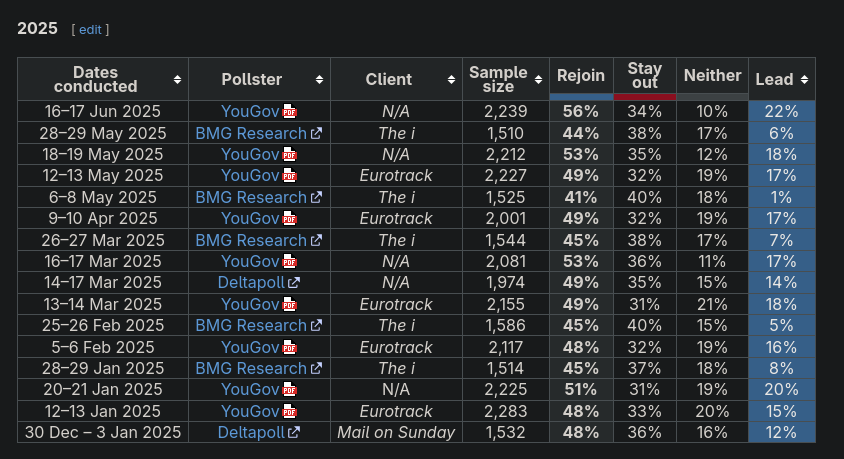This screenshot has width=844, height=459.
Task: Click the Neither column header
Action: click(x=712, y=76)
